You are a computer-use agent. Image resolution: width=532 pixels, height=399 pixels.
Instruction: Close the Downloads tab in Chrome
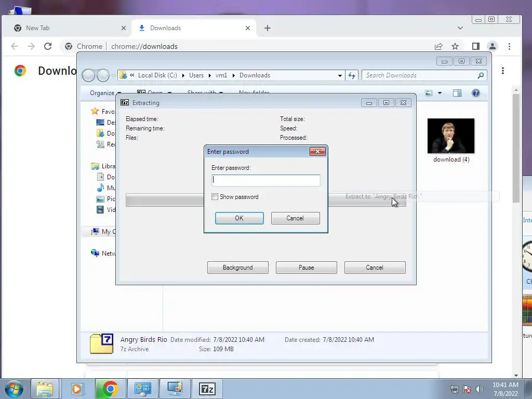pos(248,28)
